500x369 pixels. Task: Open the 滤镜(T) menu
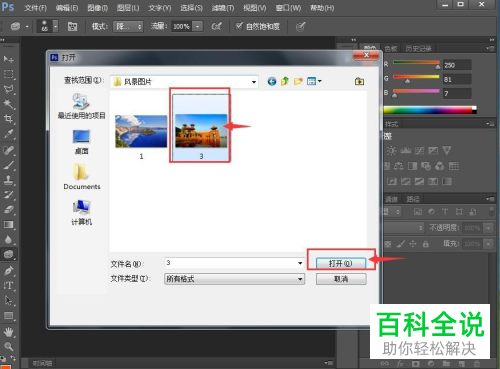coord(223,8)
